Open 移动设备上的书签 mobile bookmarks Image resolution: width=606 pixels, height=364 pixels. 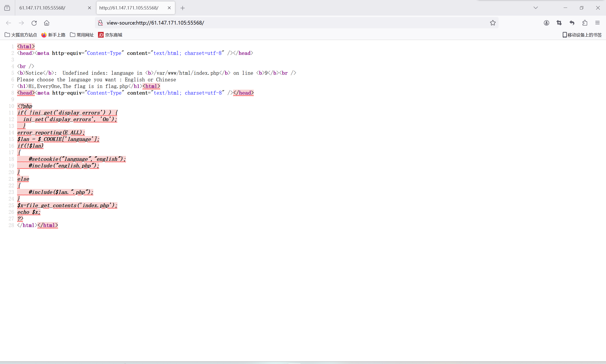click(x=582, y=35)
